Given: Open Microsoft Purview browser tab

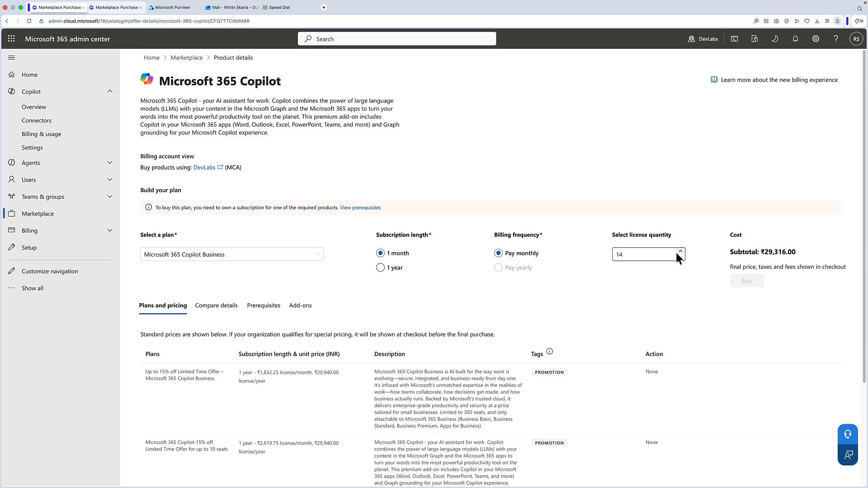Looking at the screenshot, I should pos(172,7).
